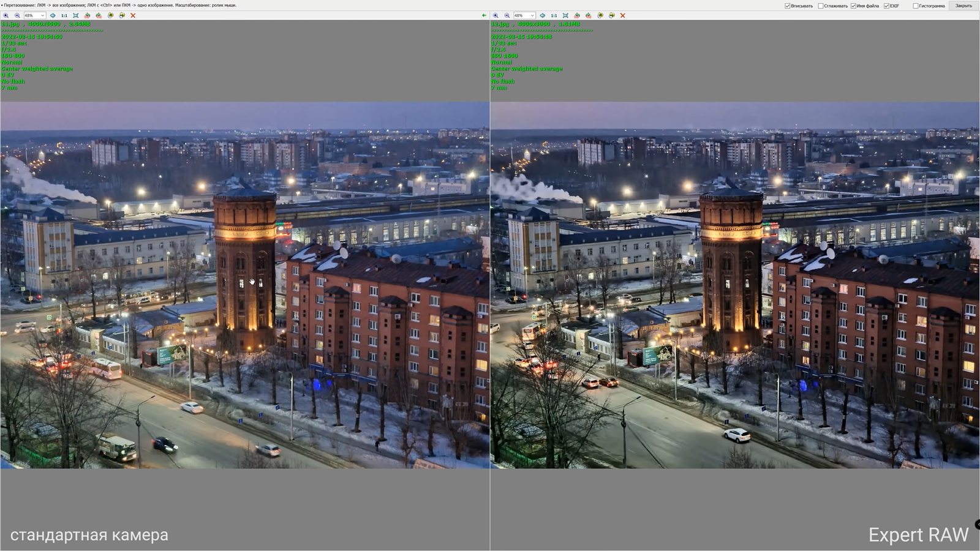Screen dimensions: 980x551
Task: Toggle the EXIF checkbox
Action: (x=886, y=6)
